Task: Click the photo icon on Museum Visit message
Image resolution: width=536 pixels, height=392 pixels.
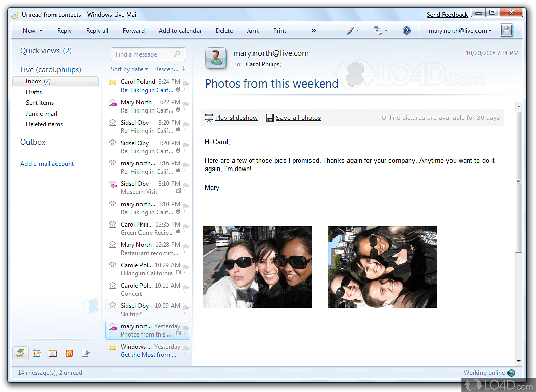Action: (x=178, y=191)
